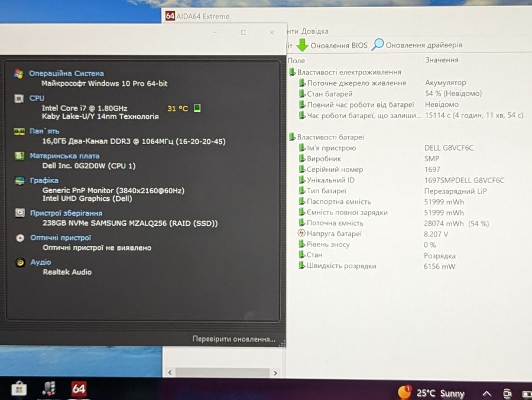Screen dimensions: 532x400
Task: Click the CPU chip icon
Action: (x=19, y=99)
